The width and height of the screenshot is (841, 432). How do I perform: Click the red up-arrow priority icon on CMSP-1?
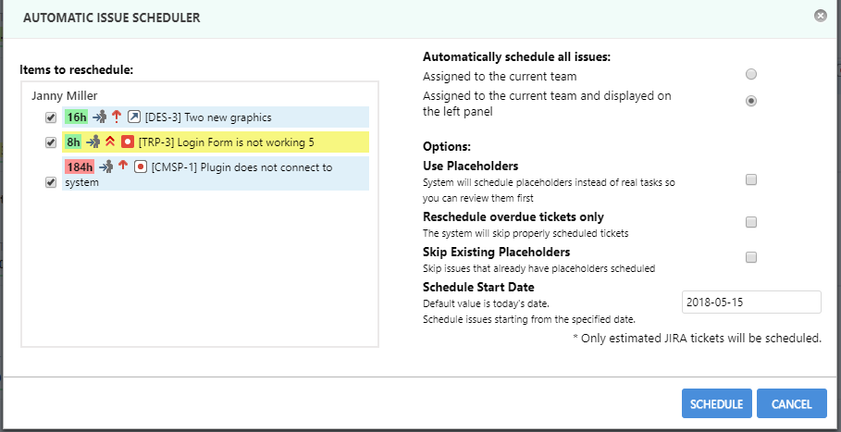point(123,166)
